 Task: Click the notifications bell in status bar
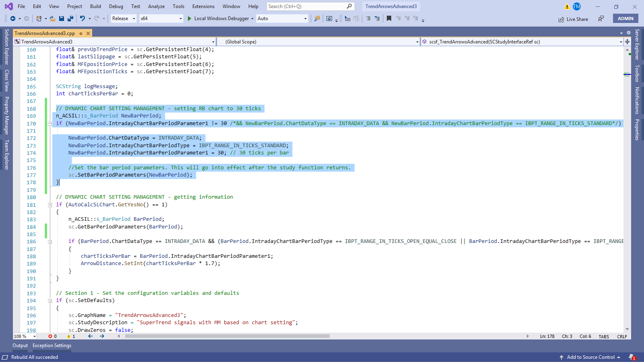click(632, 357)
